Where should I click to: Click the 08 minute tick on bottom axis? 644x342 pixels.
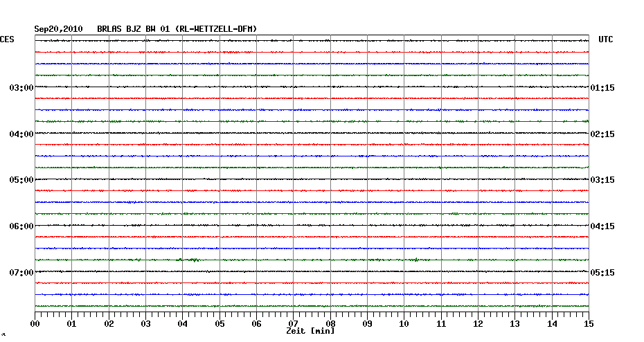[x=330, y=324]
